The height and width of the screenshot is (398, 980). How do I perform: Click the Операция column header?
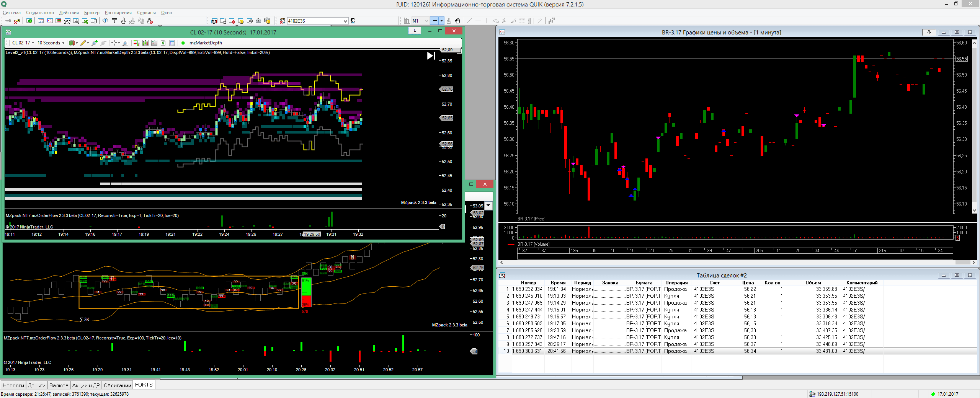click(676, 283)
